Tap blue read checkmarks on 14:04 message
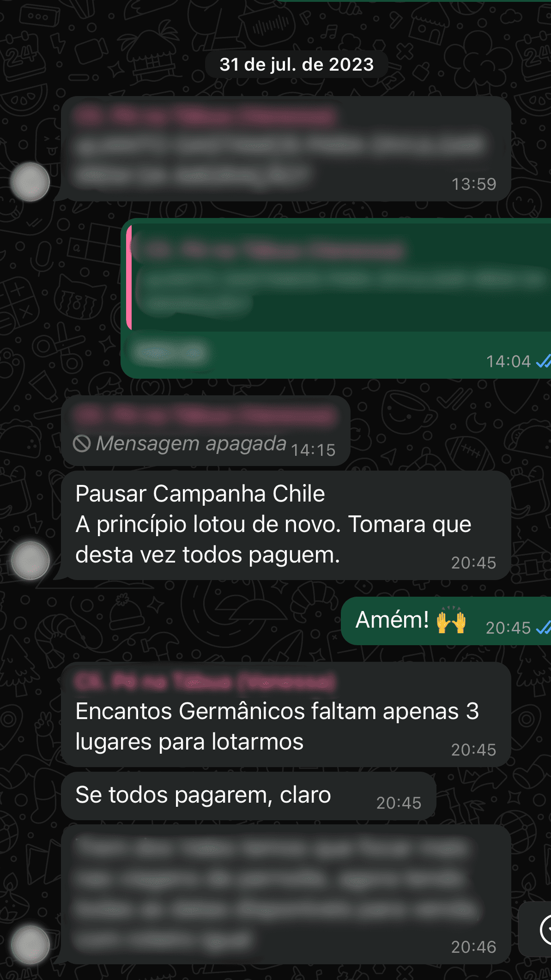 click(543, 361)
